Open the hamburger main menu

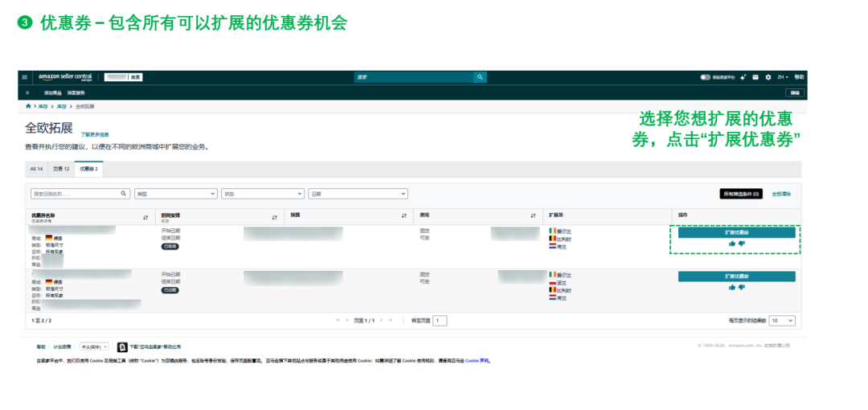[x=24, y=77]
